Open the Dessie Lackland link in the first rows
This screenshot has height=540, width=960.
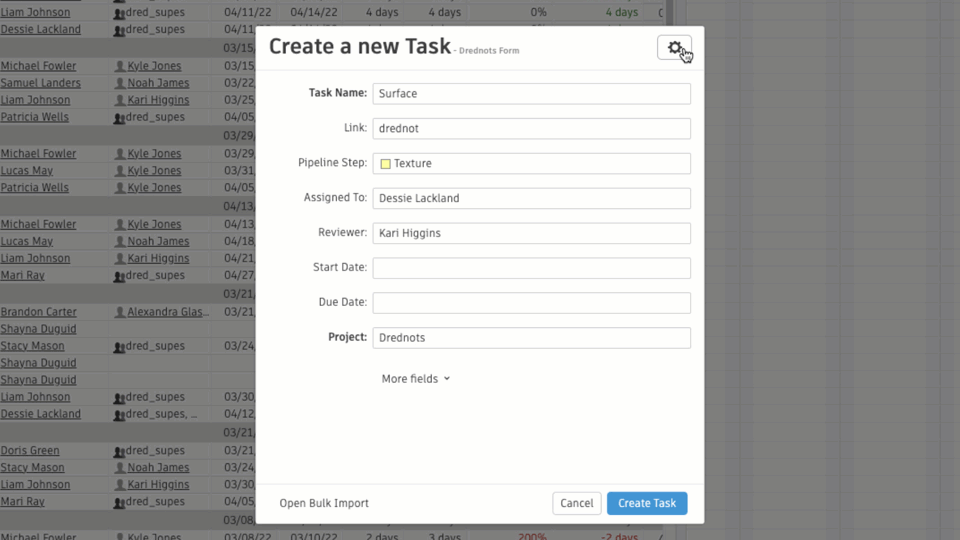40,29
